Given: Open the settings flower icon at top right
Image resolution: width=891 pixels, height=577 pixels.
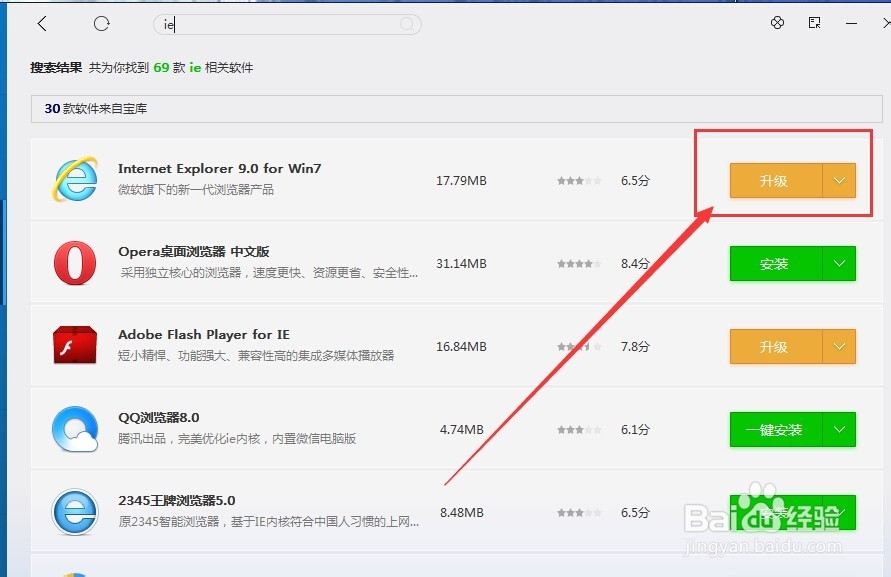Looking at the screenshot, I should [778, 22].
